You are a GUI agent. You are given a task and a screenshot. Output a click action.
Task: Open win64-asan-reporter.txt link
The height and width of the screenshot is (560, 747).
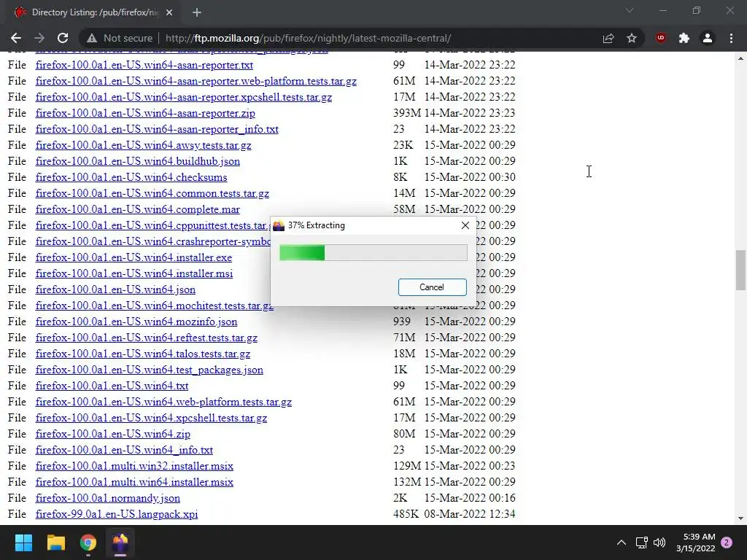click(144, 65)
